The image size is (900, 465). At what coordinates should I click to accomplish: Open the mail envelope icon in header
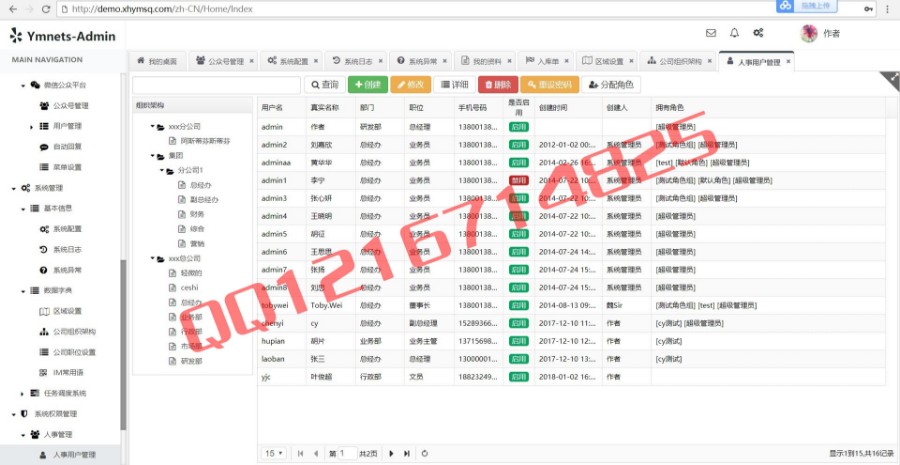tap(711, 33)
